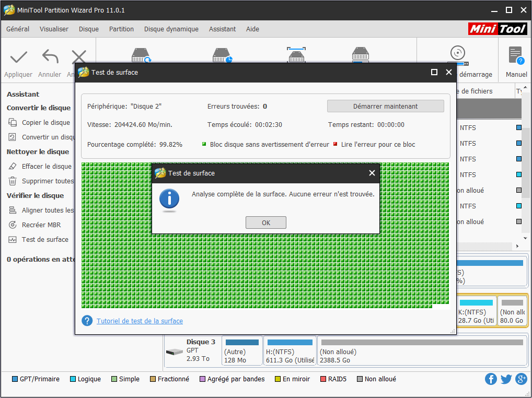Viewport: 532px width, 398px height.
Task: Click the Vérifier le disque heading
Action: [36, 195]
